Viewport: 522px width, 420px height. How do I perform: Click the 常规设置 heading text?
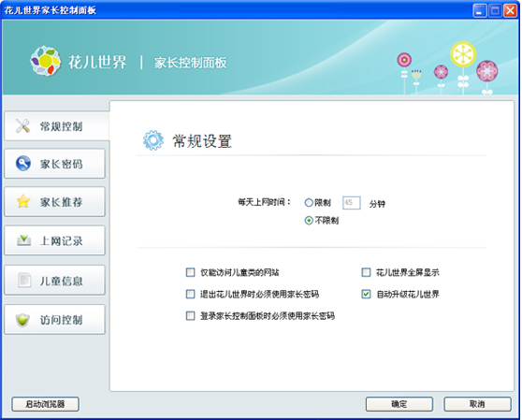pyautogui.click(x=202, y=140)
